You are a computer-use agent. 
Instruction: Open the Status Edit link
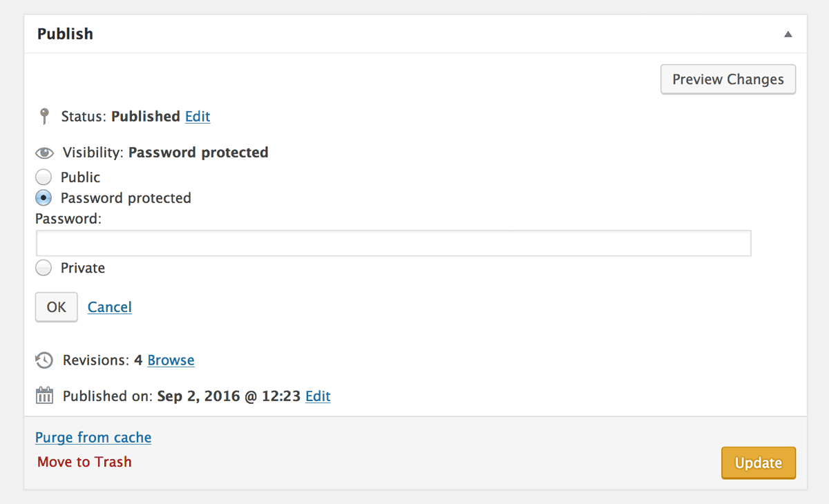[x=198, y=117]
